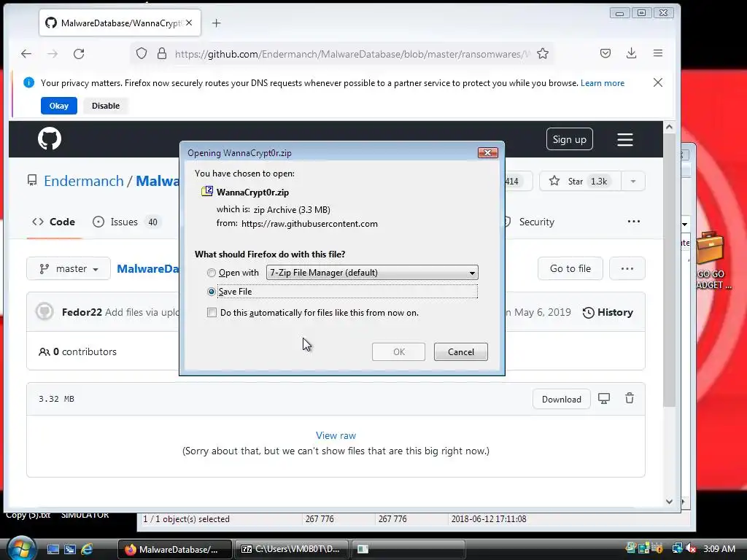The width and height of the screenshot is (747, 560).
Task: Close the download dialog with its red X
Action: tap(488, 152)
